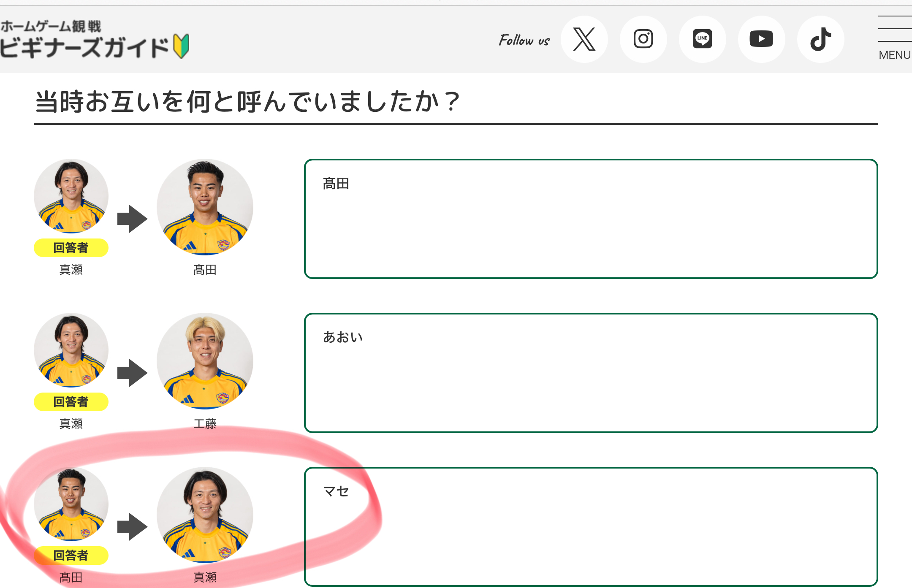Click the third row 高田 respondent photo
The width and height of the screenshot is (912, 588).
(x=71, y=504)
